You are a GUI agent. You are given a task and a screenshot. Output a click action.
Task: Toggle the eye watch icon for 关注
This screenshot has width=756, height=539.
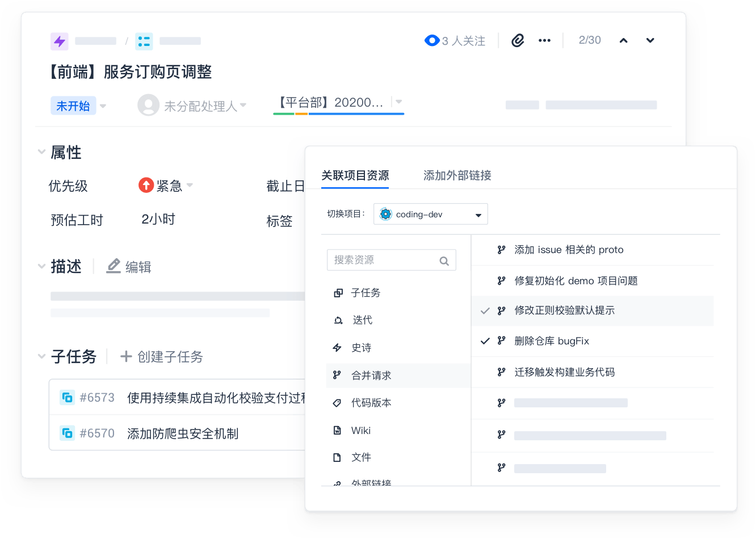point(432,40)
